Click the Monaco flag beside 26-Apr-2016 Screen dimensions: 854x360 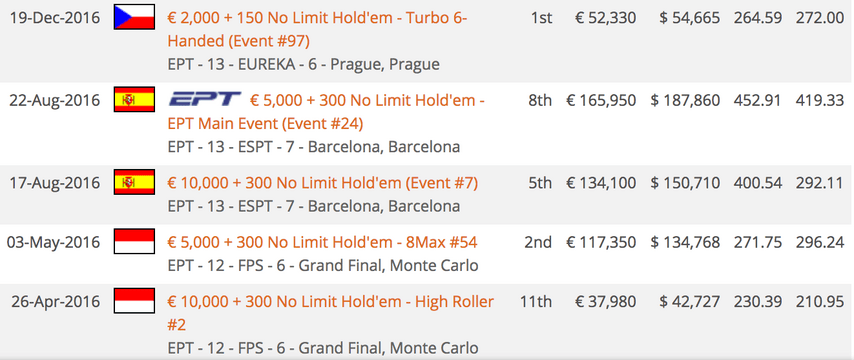coord(134,301)
